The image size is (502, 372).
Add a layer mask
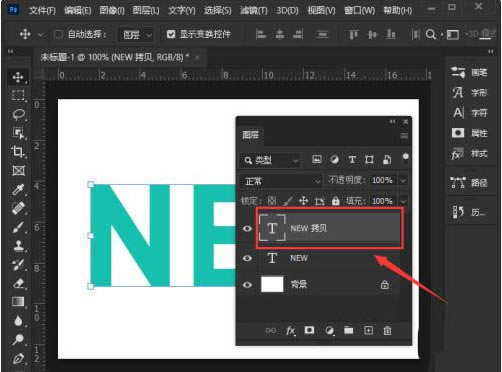pos(309,330)
